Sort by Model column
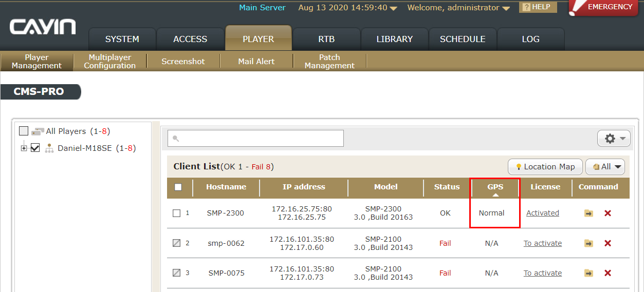The width and height of the screenshot is (644, 292). pyautogui.click(x=386, y=187)
